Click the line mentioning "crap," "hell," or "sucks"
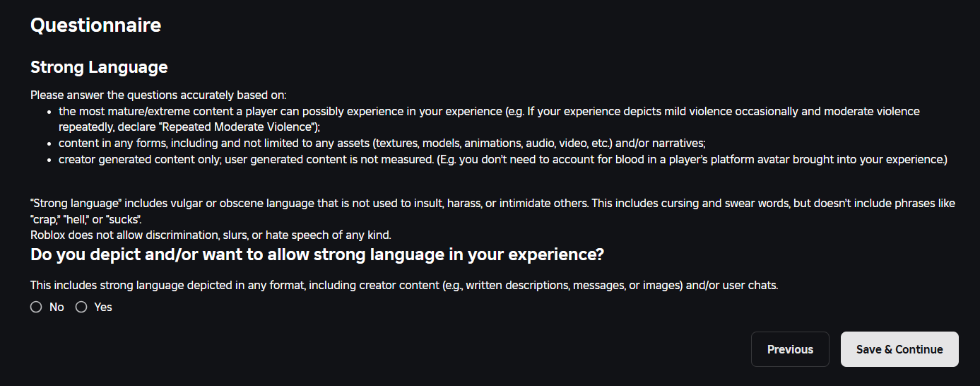 coord(86,218)
